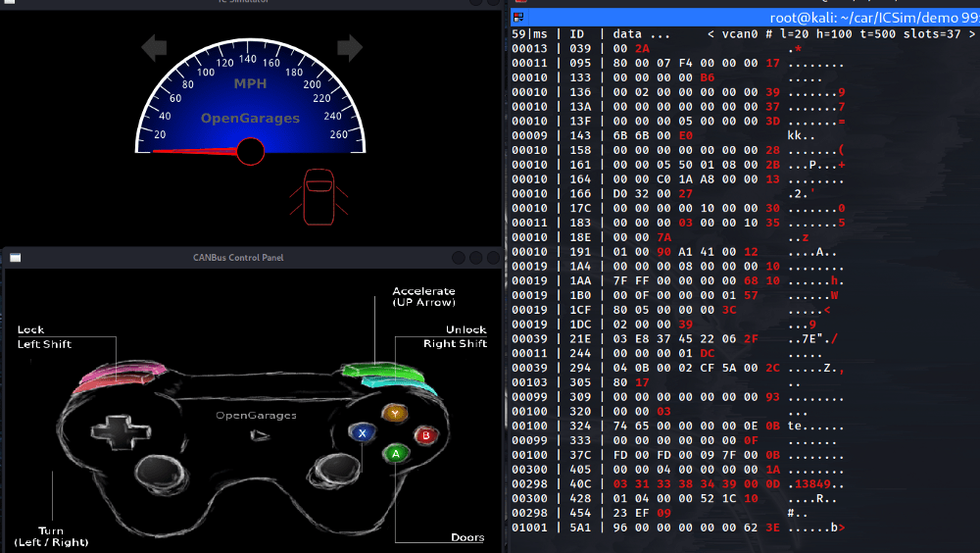Click CAN ID '37C' in the sniffer list
The image size is (980, 553).
coord(580,455)
